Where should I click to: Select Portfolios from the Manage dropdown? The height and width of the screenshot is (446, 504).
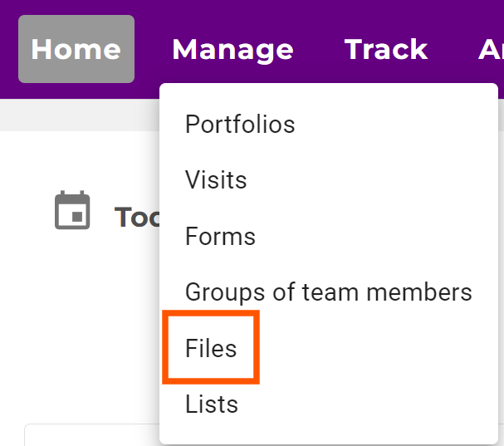240,125
